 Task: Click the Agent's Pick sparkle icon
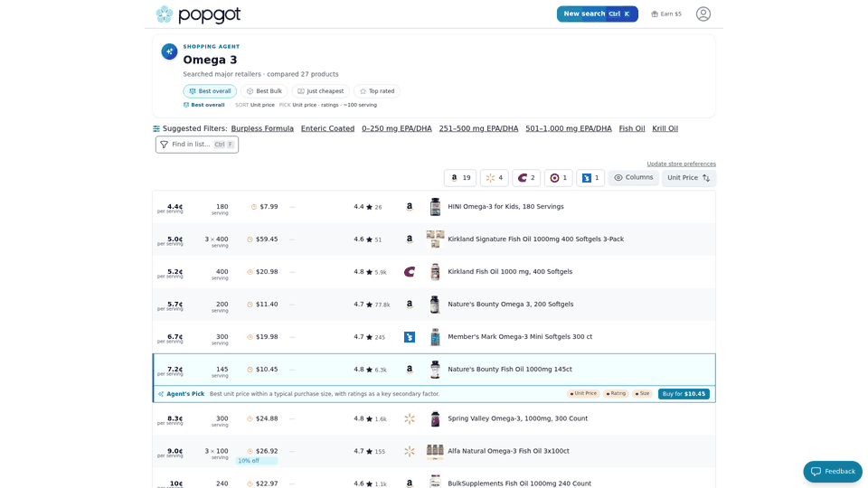click(161, 394)
